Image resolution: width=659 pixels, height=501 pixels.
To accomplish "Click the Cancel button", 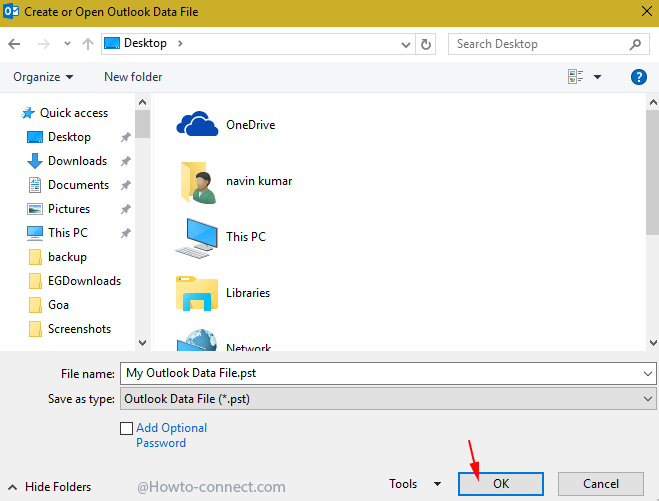I will (601, 484).
